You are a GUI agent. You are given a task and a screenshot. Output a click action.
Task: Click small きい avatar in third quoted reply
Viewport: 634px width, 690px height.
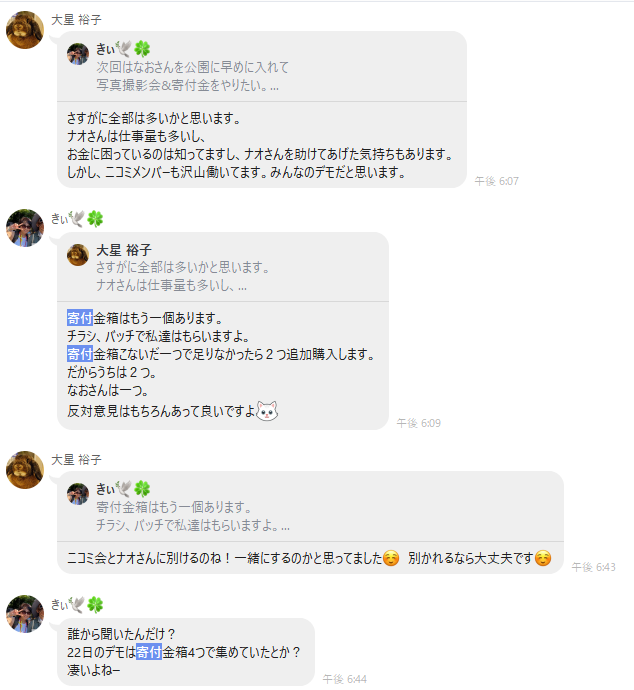tap(78, 494)
